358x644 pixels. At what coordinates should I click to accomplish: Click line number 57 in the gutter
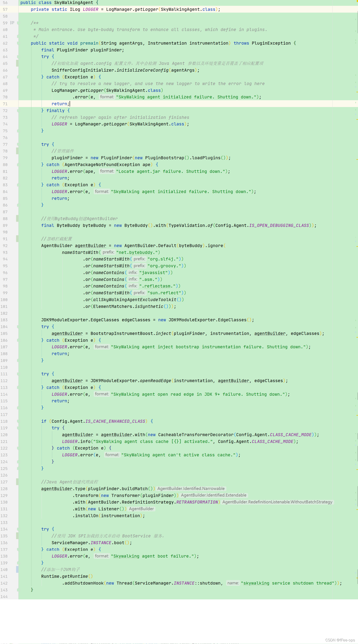5,9
